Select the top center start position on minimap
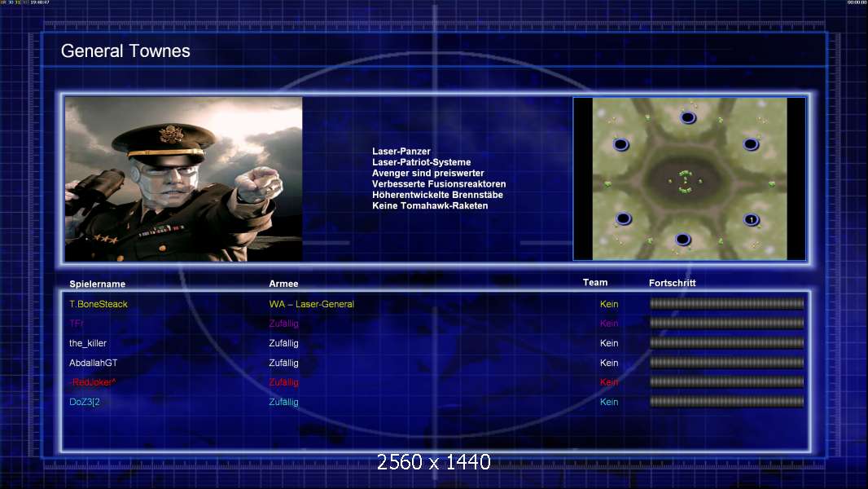This screenshot has height=489, width=868. (688, 117)
